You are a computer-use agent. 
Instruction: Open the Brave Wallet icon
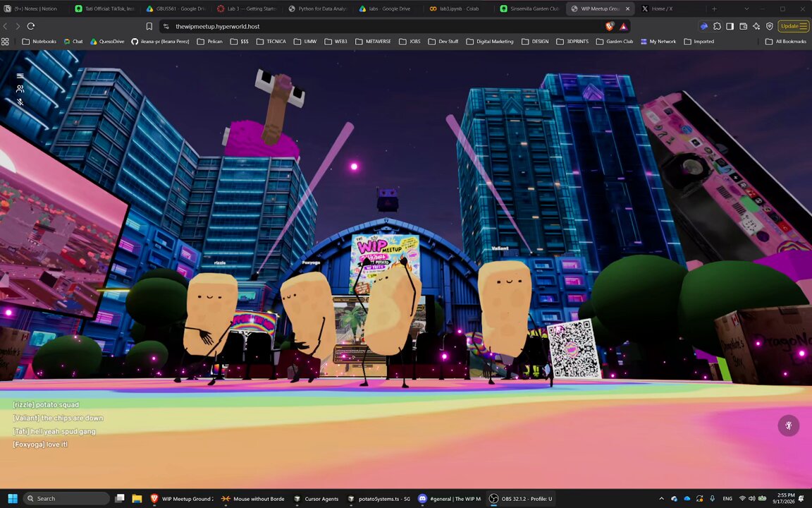coord(743,26)
